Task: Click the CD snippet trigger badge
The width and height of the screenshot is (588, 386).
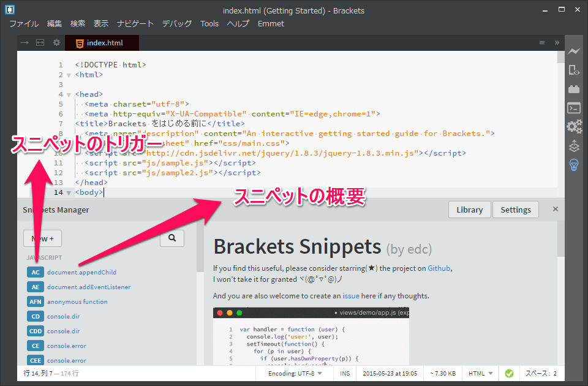Action: (36, 316)
